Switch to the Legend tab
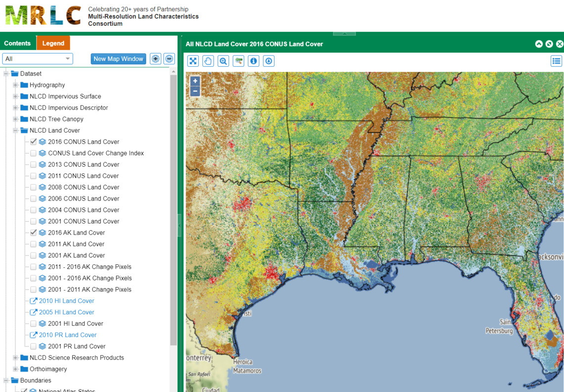Image resolution: width=564 pixels, height=392 pixels. (x=53, y=43)
